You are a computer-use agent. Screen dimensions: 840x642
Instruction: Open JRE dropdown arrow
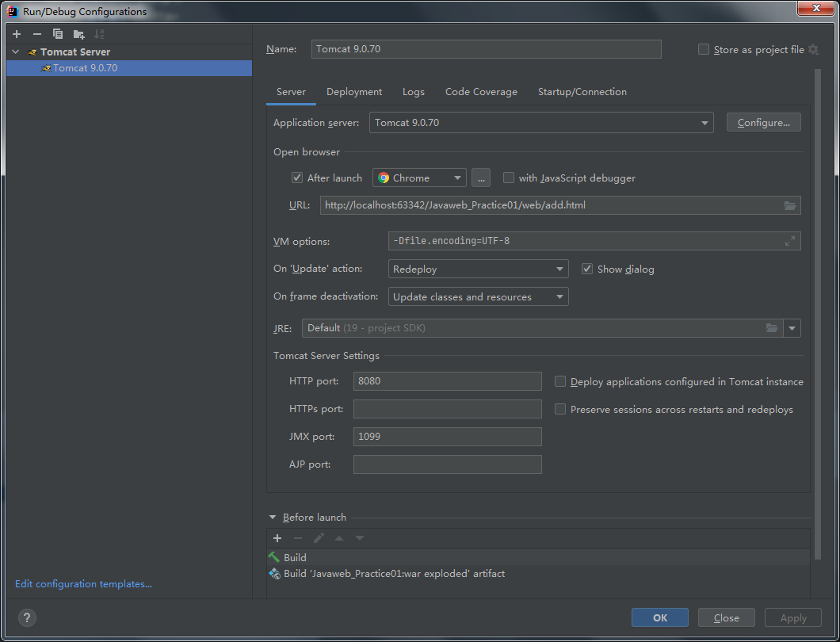point(792,328)
